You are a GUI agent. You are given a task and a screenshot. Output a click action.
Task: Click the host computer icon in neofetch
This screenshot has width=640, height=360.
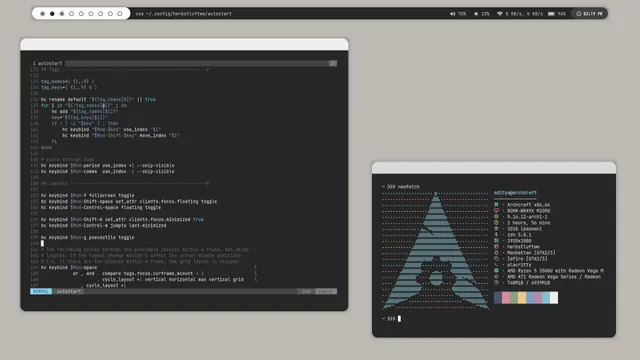click(x=496, y=211)
